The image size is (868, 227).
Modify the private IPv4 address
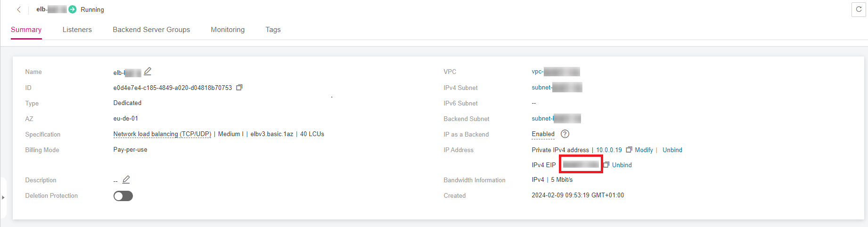pyautogui.click(x=644, y=150)
